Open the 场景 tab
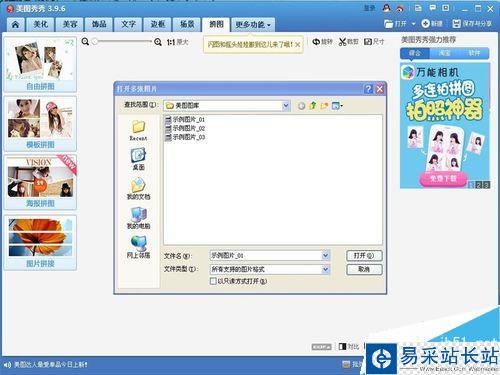 (187, 24)
